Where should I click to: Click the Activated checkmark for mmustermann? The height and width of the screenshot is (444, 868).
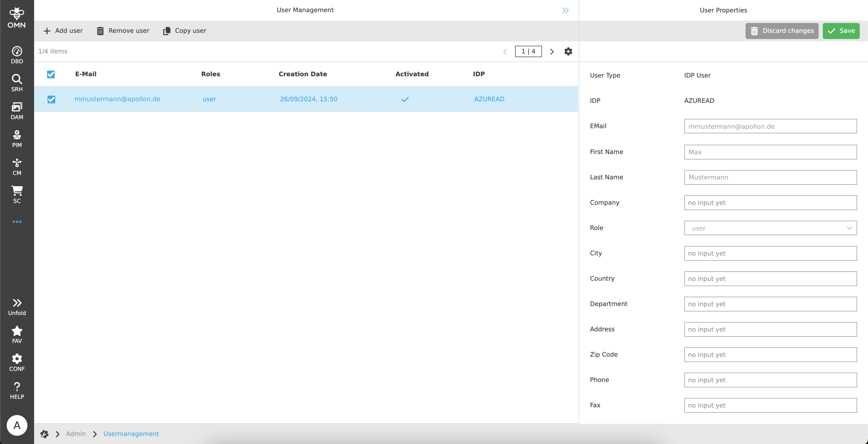(x=405, y=99)
